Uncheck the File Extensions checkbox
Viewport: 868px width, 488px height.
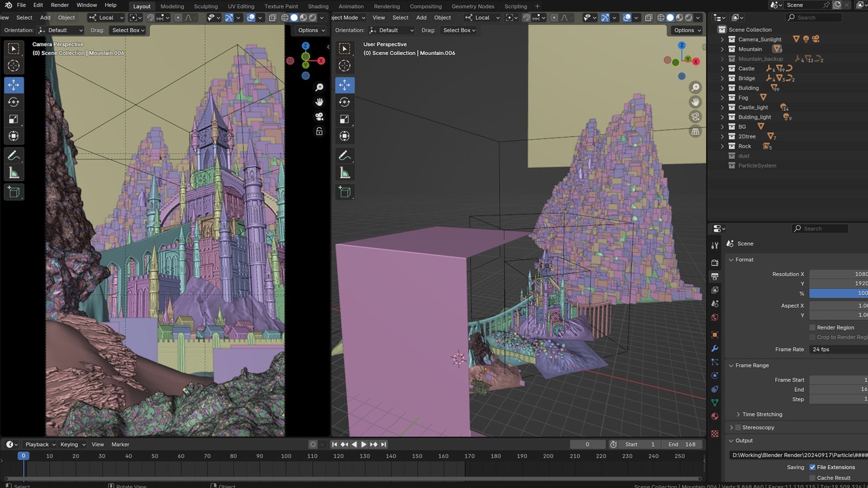(812, 467)
